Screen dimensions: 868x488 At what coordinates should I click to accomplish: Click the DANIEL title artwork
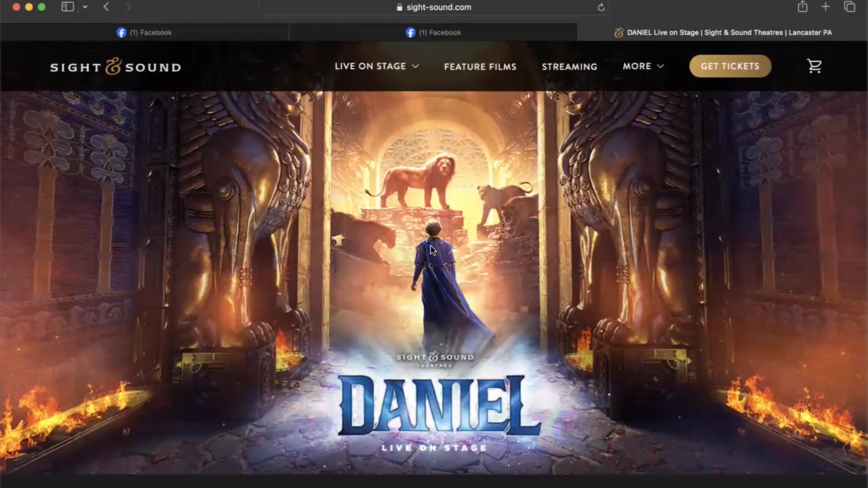pos(439,405)
